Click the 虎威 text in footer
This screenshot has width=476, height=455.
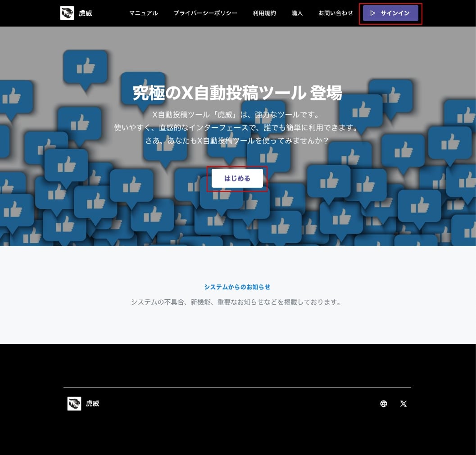coord(93,403)
